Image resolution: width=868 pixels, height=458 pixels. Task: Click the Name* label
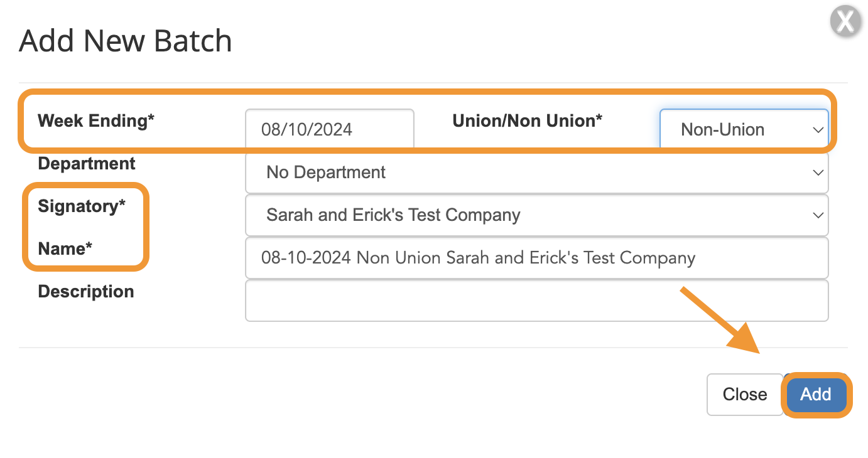click(x=65, y=248)
